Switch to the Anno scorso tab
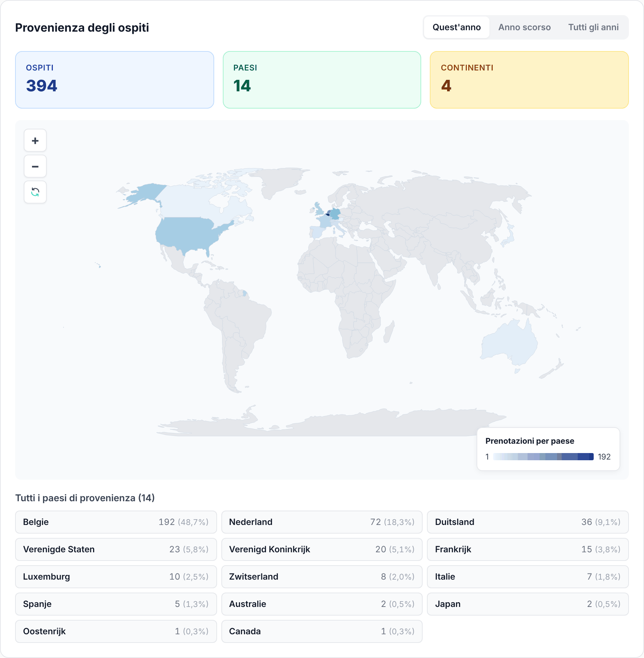The height and width of the screenshot is (658, 644). pyautogui.click(x=524, y=27)
